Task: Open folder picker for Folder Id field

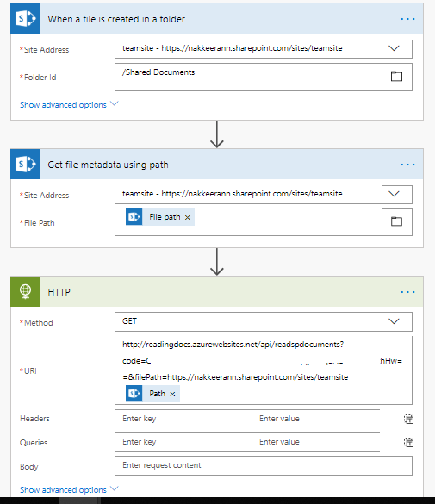Action: coord(396,76)
